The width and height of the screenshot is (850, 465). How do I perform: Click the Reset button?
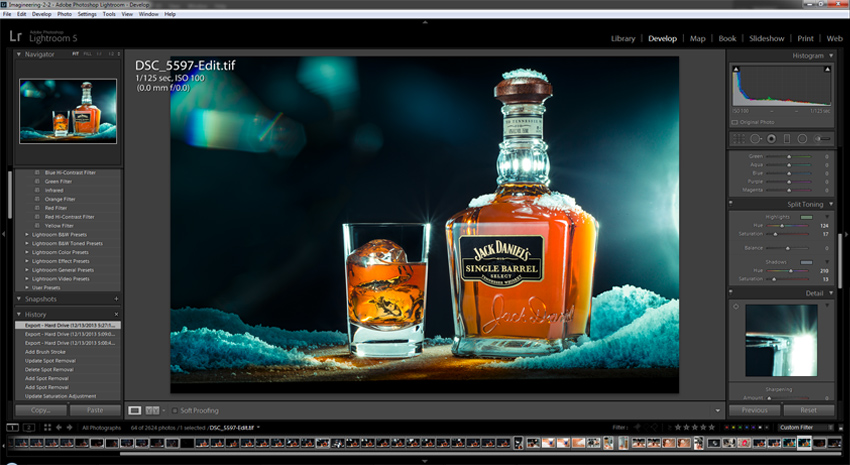point(808,410)
